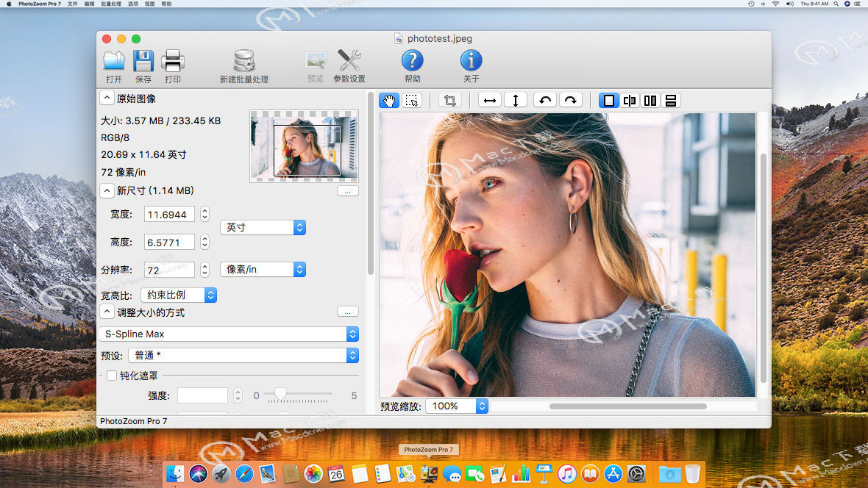Click the 宽度 width input field
The height and width of the screenshot is (488, 868).
(169, 215)
